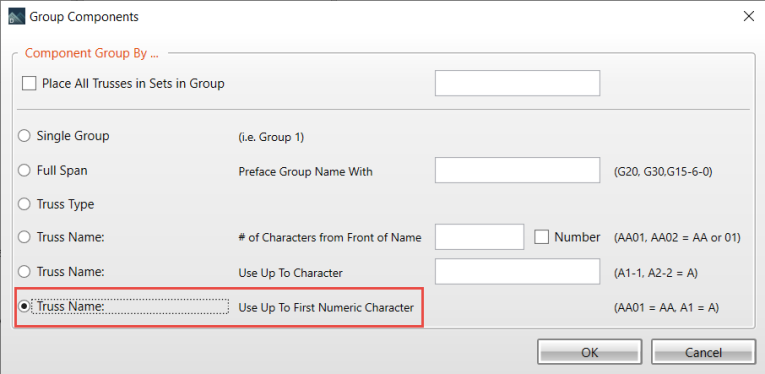Tick the Number checkbox

pos(542,237)
